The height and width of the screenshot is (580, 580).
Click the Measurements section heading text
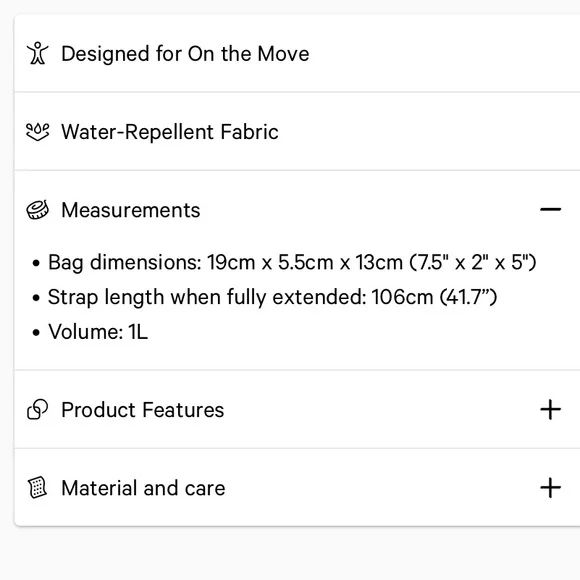(131, 210)
